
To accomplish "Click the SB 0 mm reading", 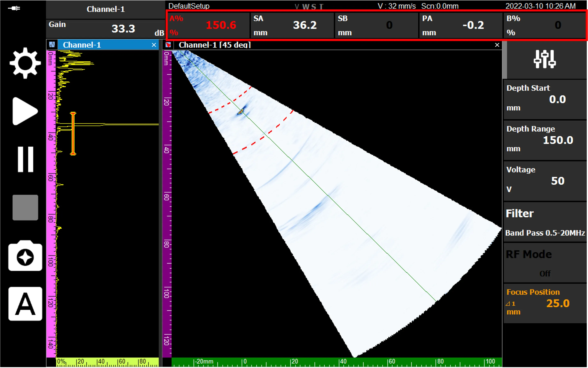I will point(377,25).
